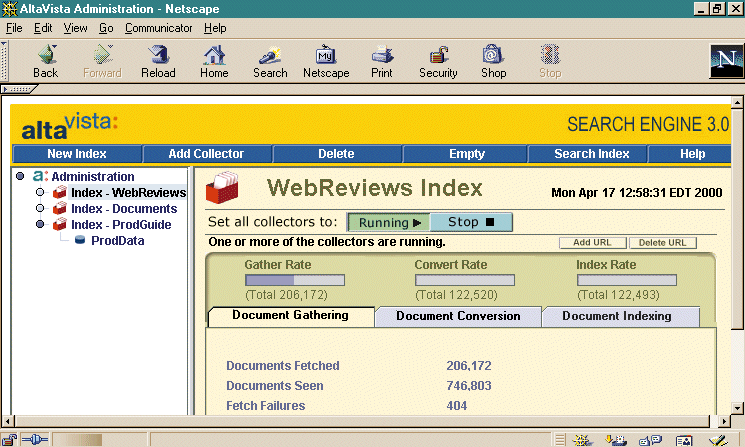Switch to the Document Gathering tab
This screenshot has width=745, height=447.
291,316
